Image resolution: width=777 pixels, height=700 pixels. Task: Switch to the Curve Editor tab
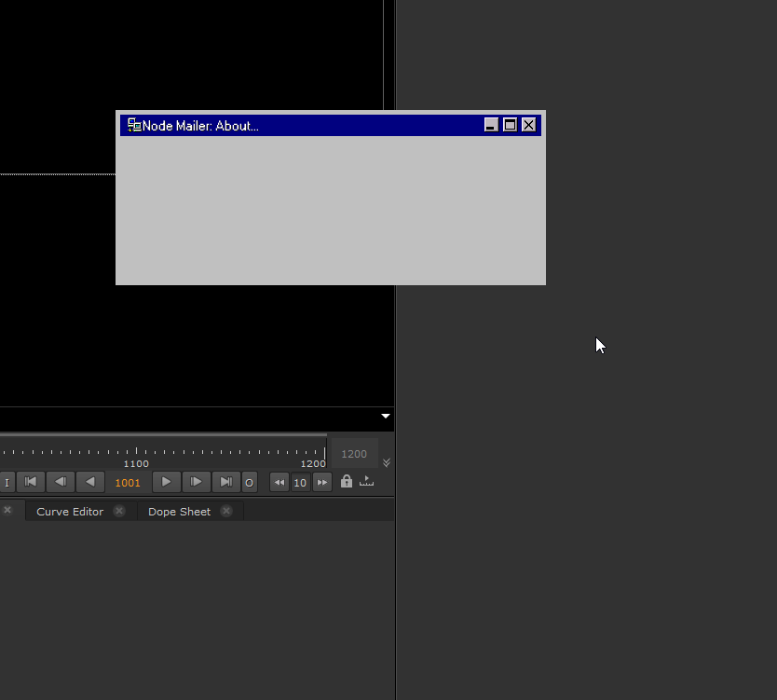pyautogui.click(x=70, y=512)
